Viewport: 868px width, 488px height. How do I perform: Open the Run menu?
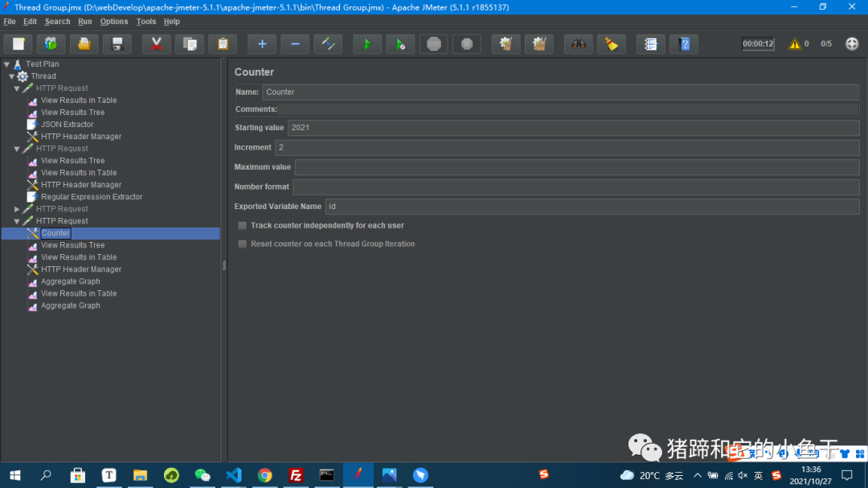point(84,22)
